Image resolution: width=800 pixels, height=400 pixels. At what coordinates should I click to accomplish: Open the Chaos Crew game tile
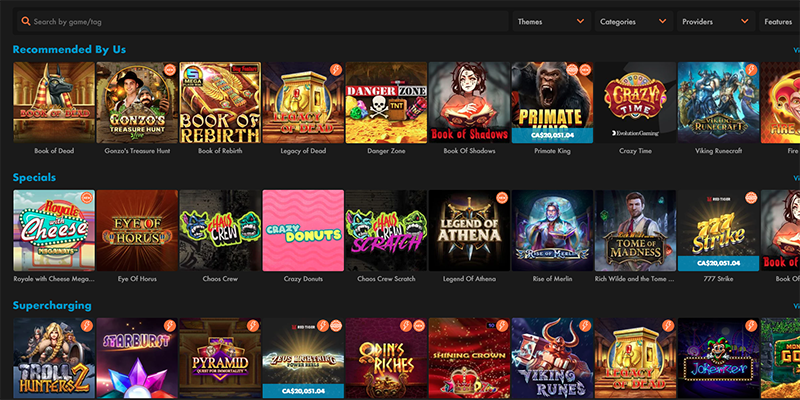220,231
